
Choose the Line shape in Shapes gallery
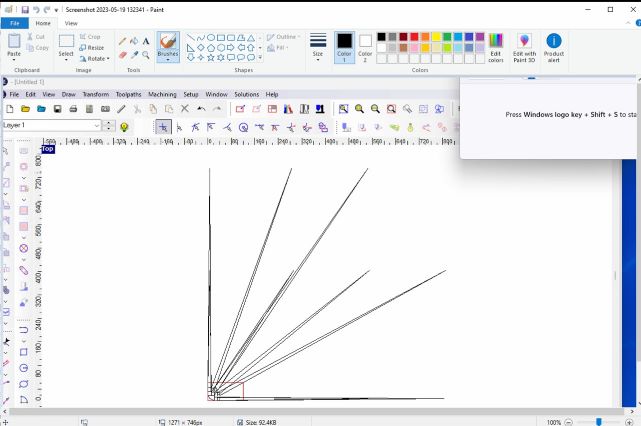click(x=191, y=38)
